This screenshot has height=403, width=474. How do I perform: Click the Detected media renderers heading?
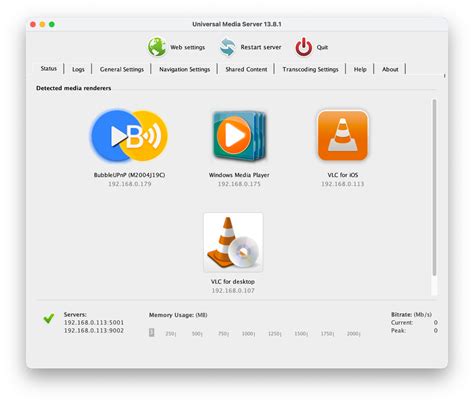[x=74, y=88]
